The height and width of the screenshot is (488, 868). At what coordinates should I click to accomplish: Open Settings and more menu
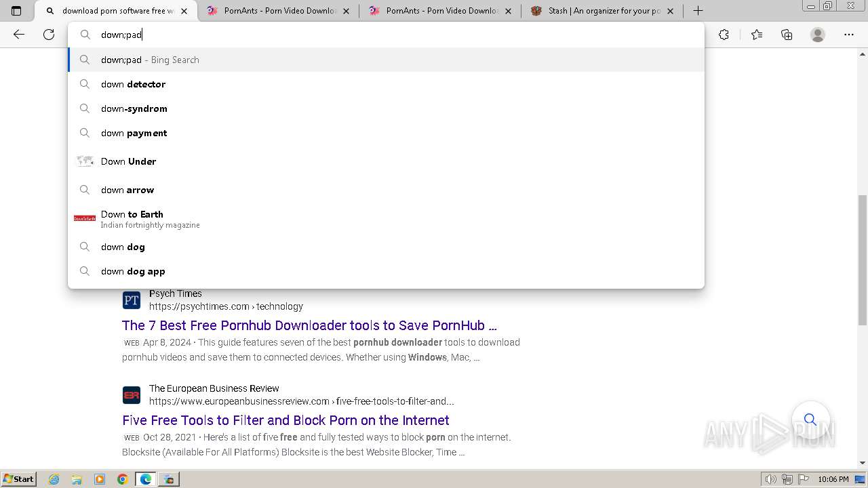click(x=848, y=35)
